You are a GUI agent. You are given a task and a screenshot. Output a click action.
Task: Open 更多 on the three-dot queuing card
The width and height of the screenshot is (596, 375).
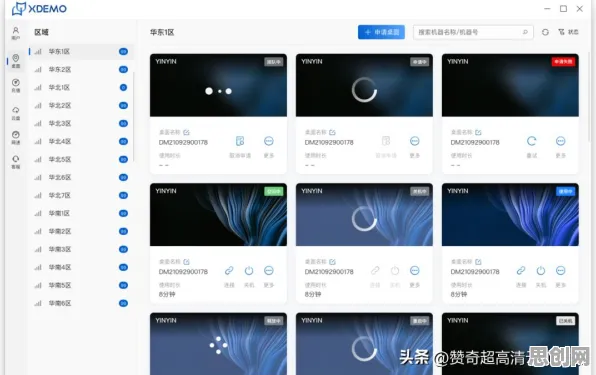tap(269, 141)
